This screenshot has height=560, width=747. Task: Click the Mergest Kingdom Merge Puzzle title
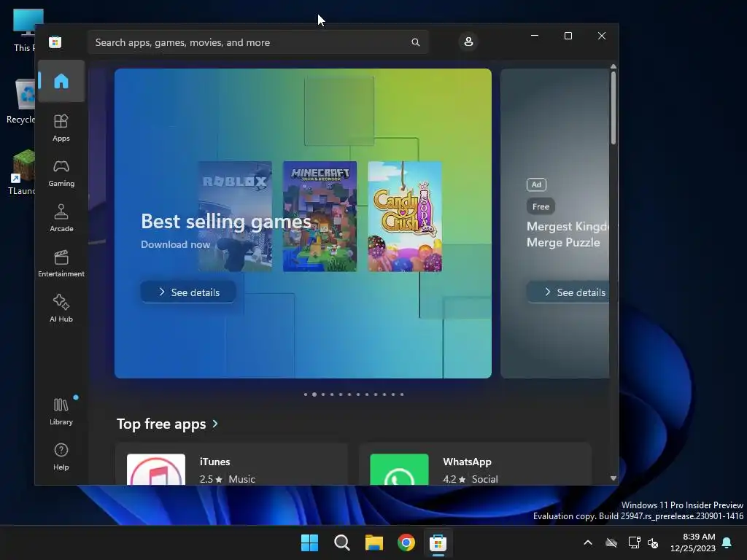(x=568, y=234)
